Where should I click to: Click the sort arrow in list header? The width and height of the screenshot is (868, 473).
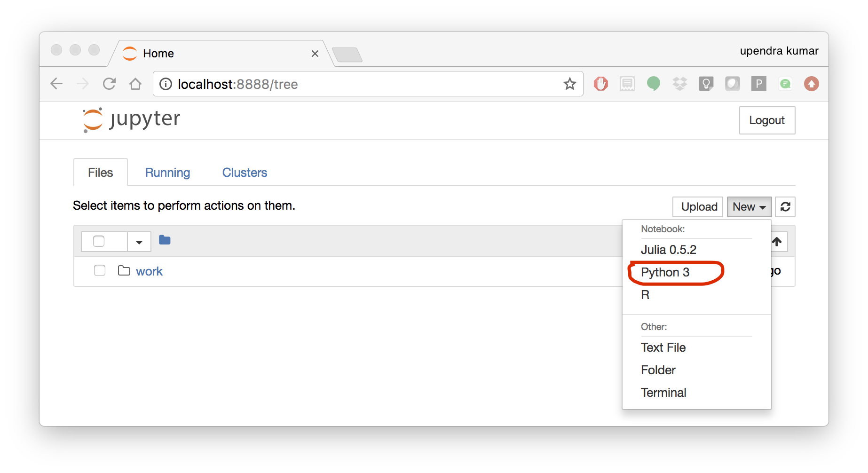777,241
